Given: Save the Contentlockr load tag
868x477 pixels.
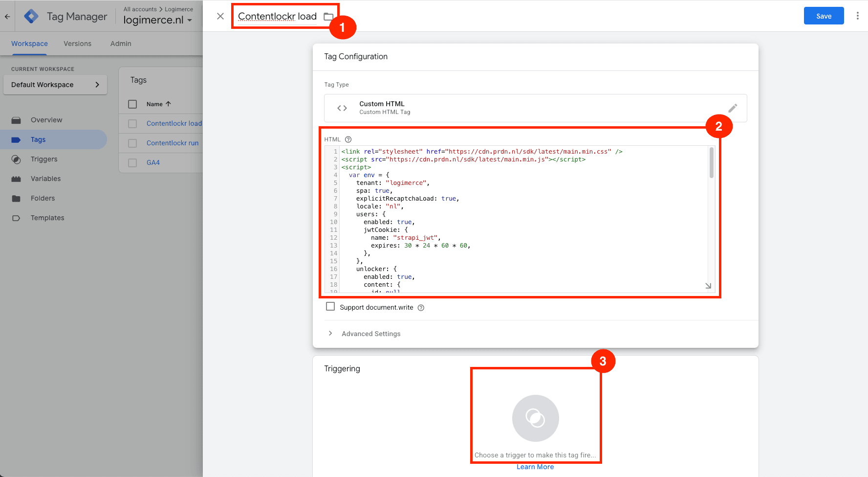Looking at the screenshot, I should pyautogui.click(x=824, y=16).
